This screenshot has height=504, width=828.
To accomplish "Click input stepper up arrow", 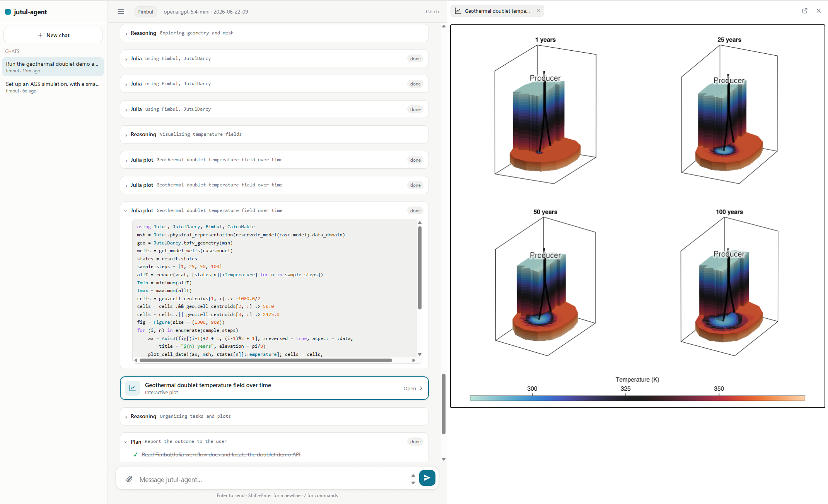I will pos(413,475).
